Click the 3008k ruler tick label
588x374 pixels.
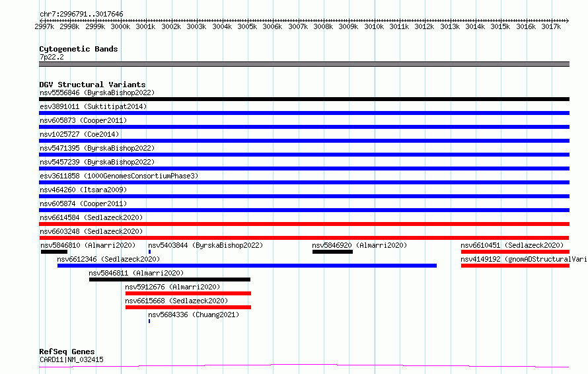coord(323,27)
